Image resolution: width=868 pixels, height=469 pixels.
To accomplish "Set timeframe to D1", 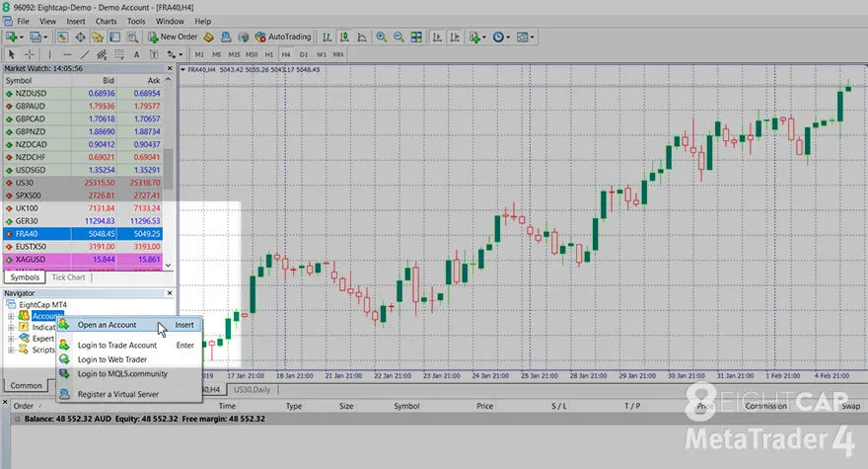I will click(x=304, y=54).
